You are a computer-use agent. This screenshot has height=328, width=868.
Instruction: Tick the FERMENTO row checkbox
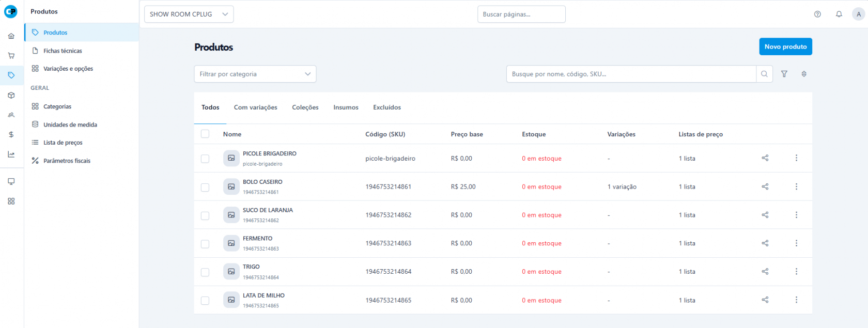[x=205, y=244]
